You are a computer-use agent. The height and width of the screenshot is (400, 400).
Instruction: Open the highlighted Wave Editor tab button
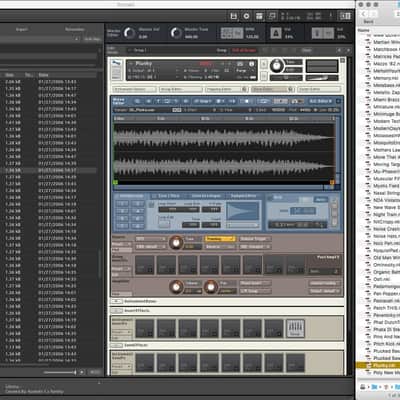272,89
